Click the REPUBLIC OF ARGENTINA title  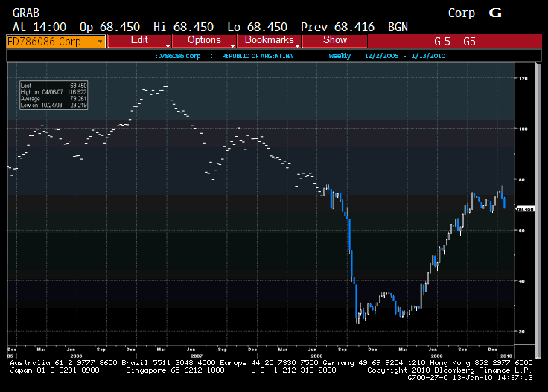pyautogui.click(x=257, y=56)
